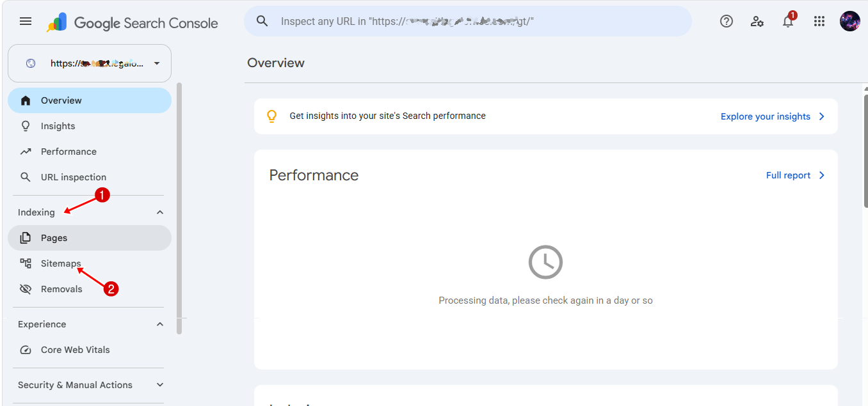Screen dimensions: 868x406
Task: Click the Google Search Console logo
Action: (133, 23)
